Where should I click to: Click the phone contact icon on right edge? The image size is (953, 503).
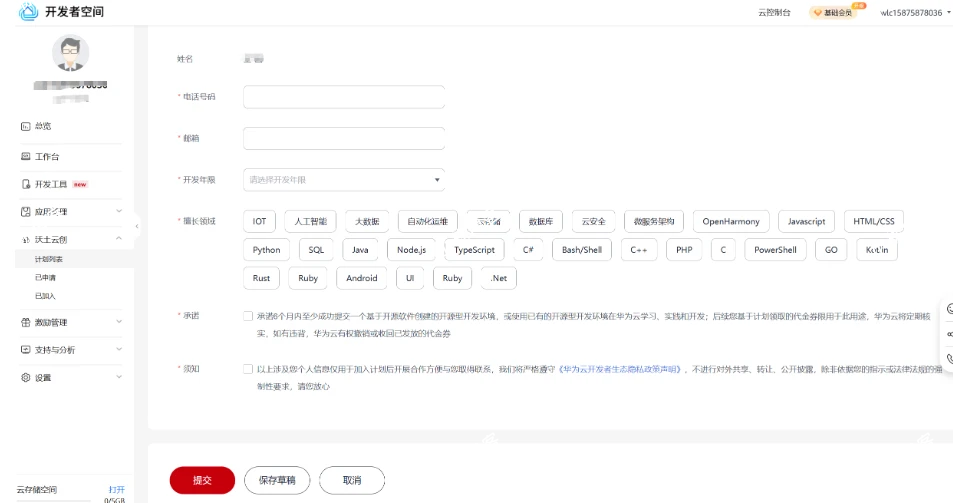click(949, 359)
